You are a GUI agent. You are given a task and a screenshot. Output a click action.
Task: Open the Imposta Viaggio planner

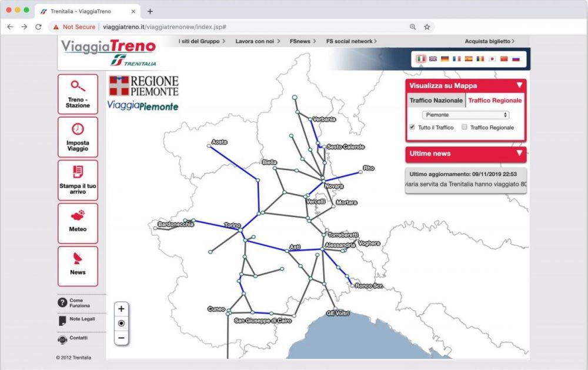pos(78,137)
